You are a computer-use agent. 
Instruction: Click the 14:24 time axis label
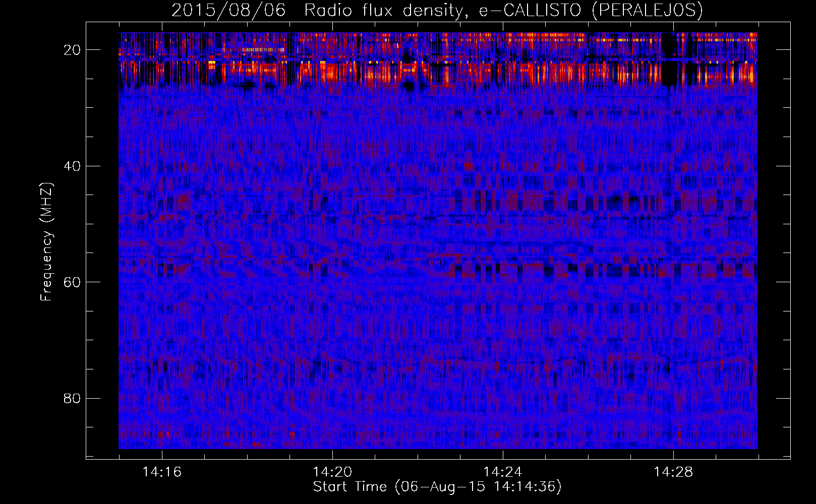(503, 472)
